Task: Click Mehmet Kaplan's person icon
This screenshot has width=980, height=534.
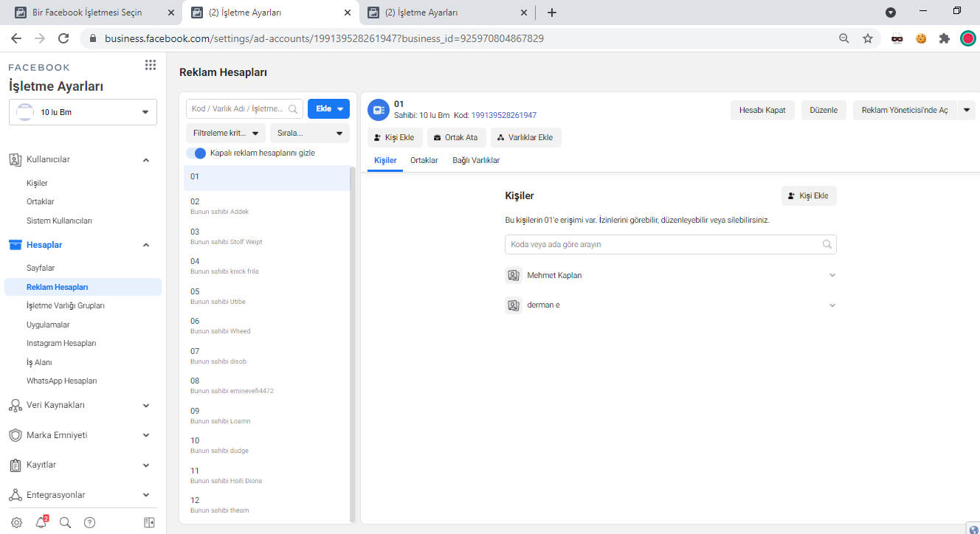Action: coord(514,275)
